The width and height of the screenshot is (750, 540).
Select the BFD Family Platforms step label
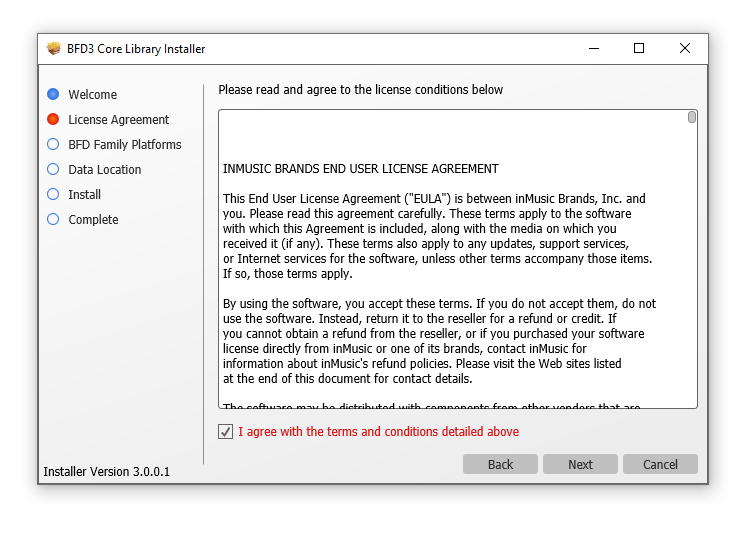coord(124,145)
